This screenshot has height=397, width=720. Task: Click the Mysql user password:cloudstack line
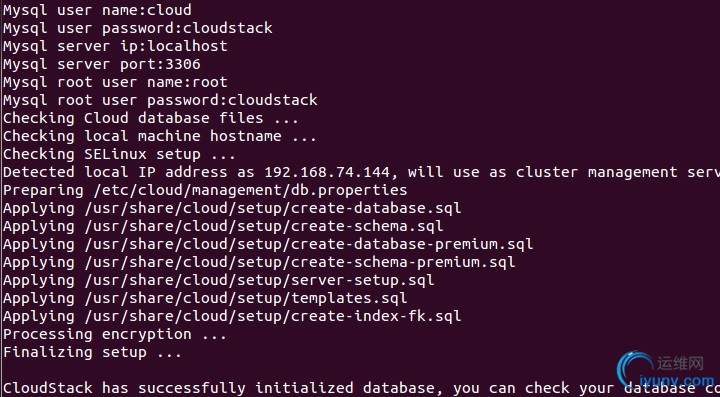tap(138, 28)
